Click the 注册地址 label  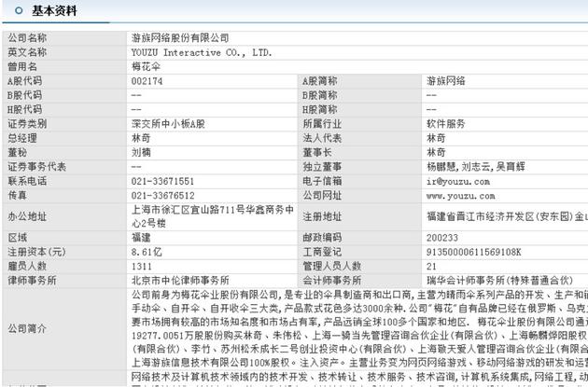322,216
